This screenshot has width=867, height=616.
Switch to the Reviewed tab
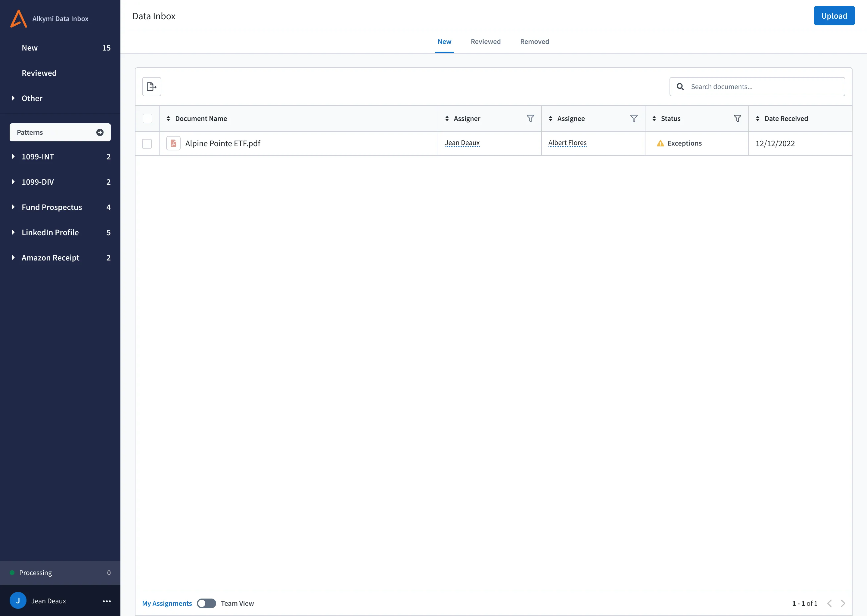486,42
